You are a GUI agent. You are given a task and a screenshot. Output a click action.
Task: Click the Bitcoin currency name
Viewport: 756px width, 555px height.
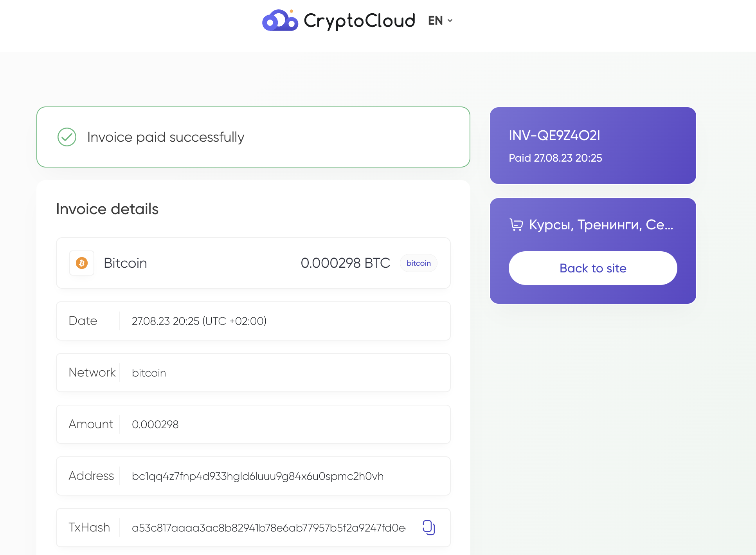(125, 263)
